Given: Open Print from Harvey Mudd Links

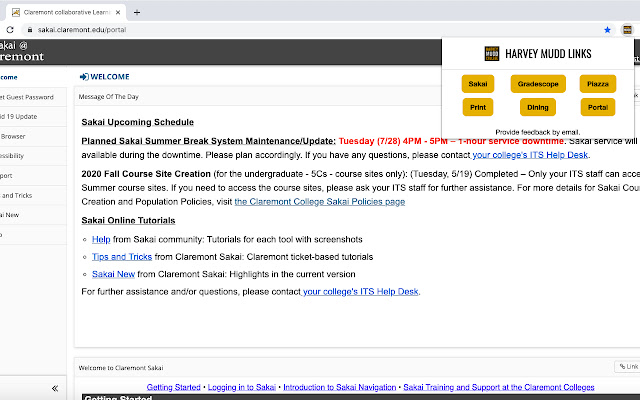Looking at the screenshot, I should coord(478,107).
